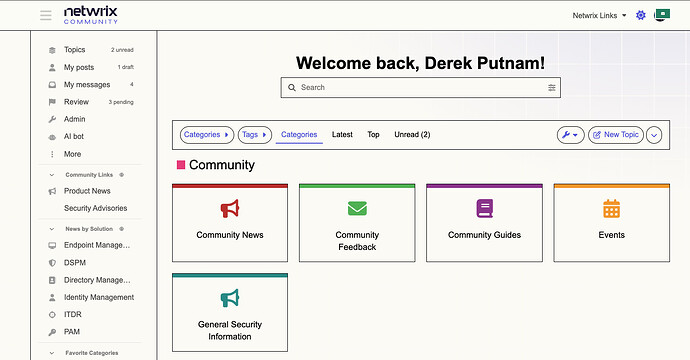690x360 pixels.
Task: Click the AI bot icon
Action: pos(52,137)
